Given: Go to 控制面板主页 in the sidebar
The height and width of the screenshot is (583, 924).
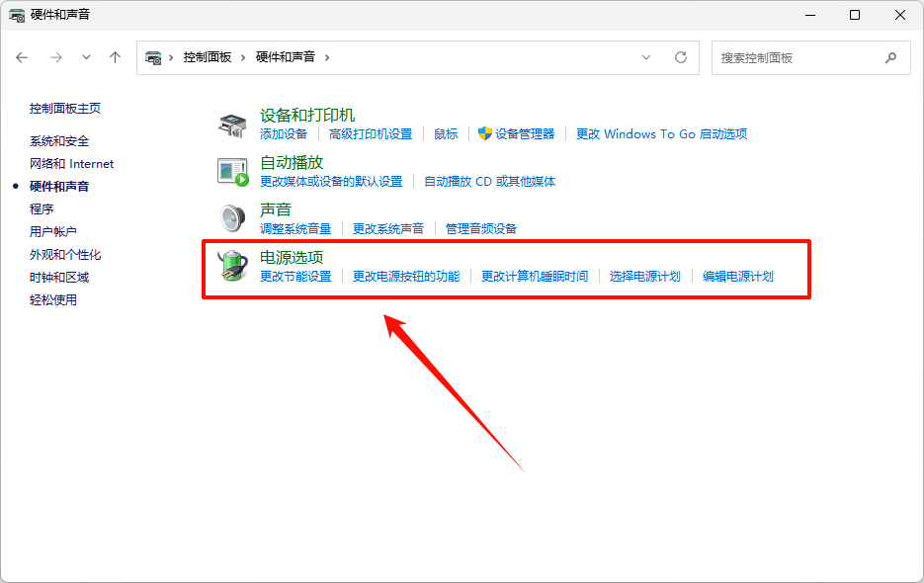Looking at the screenshot, I should tap(65, 109).
